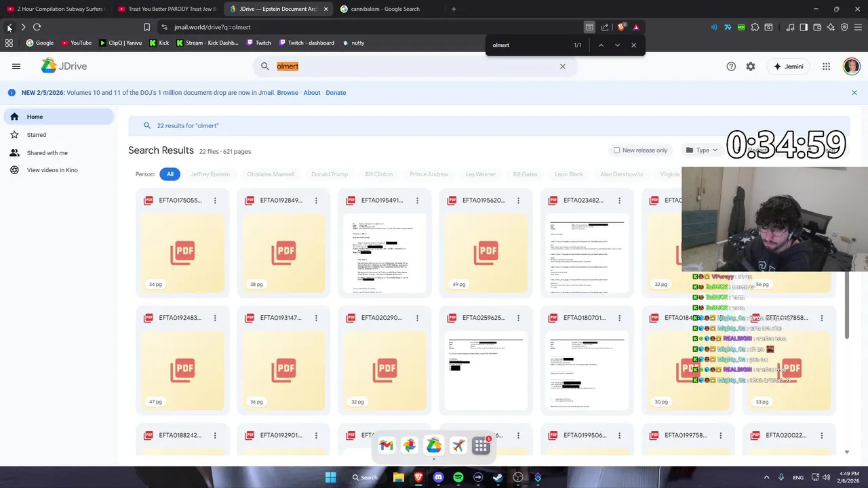Open the EFTA0195491 document thumbnail
The height and width of the screenshot is (488, 868).
[384, 253]
